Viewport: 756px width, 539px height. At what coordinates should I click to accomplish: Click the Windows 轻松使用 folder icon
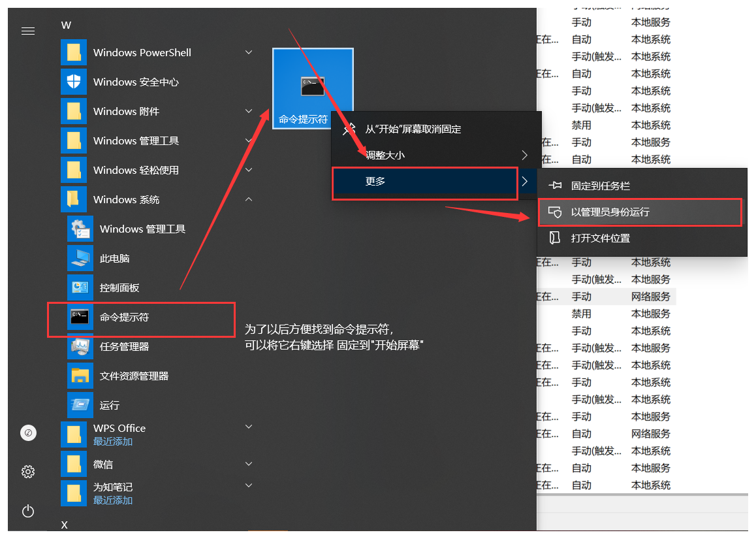(74, 170)
